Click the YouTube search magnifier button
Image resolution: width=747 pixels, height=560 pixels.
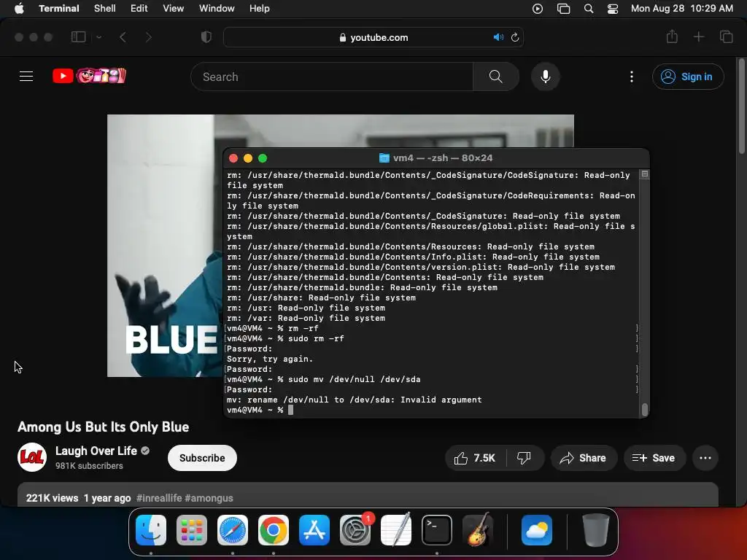point(496,77)
